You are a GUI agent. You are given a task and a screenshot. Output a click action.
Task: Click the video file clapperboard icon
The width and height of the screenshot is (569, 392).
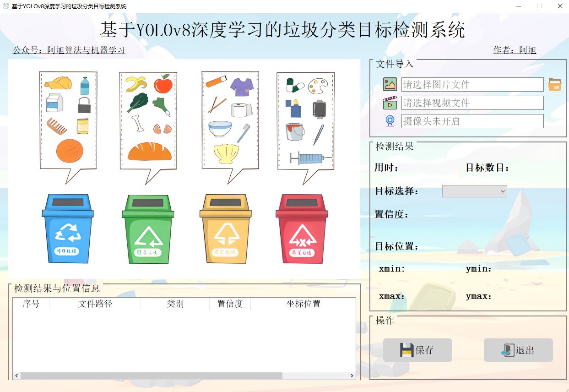(390, 103)
